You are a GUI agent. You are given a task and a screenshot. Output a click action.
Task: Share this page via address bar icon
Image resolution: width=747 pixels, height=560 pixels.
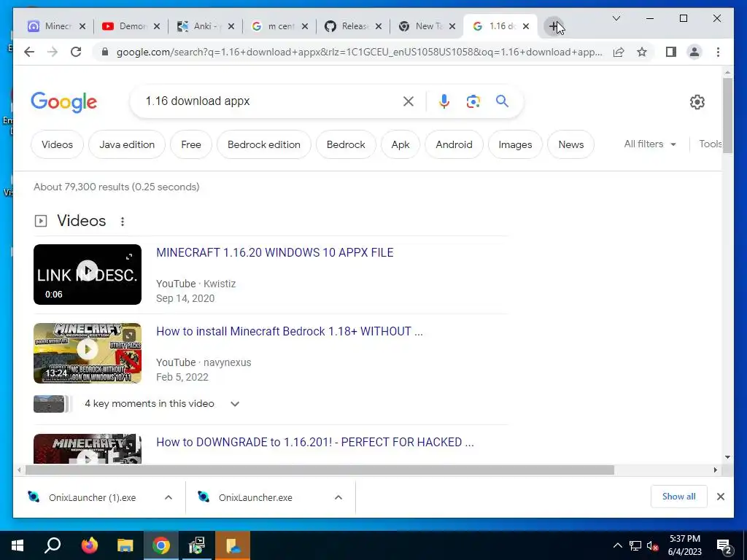coord(619,52)
